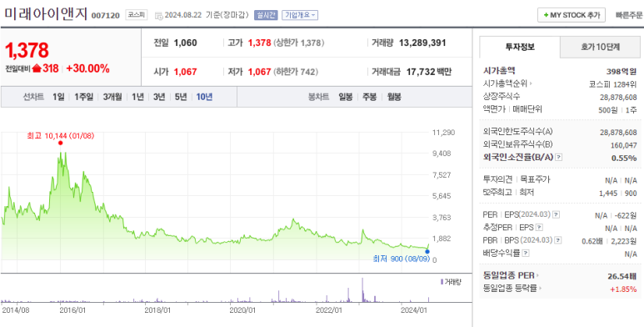
Task: Click the red 최고 price dot on chart
Action: [61, 143]
